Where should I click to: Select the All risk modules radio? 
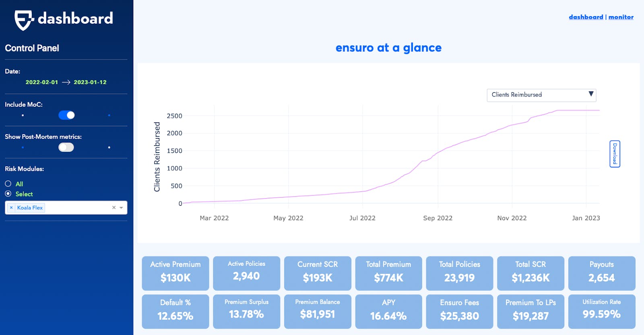pyautogui.click(x=8, y=184)
